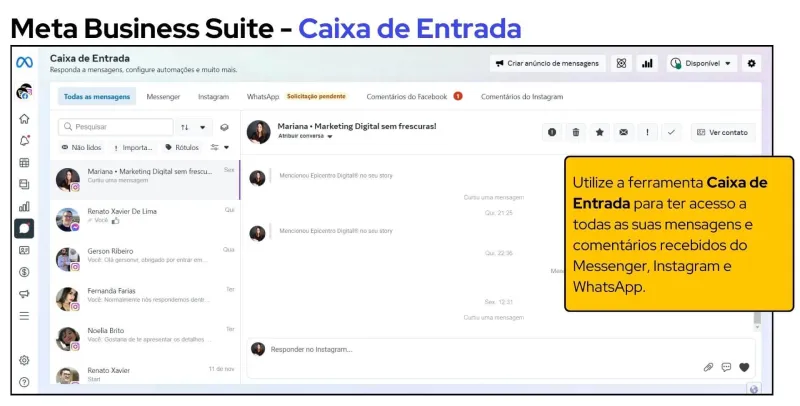Open All tools hamburger menu icon
The image size is (800, 406).
pyautogui.click(x=24, y=316)
